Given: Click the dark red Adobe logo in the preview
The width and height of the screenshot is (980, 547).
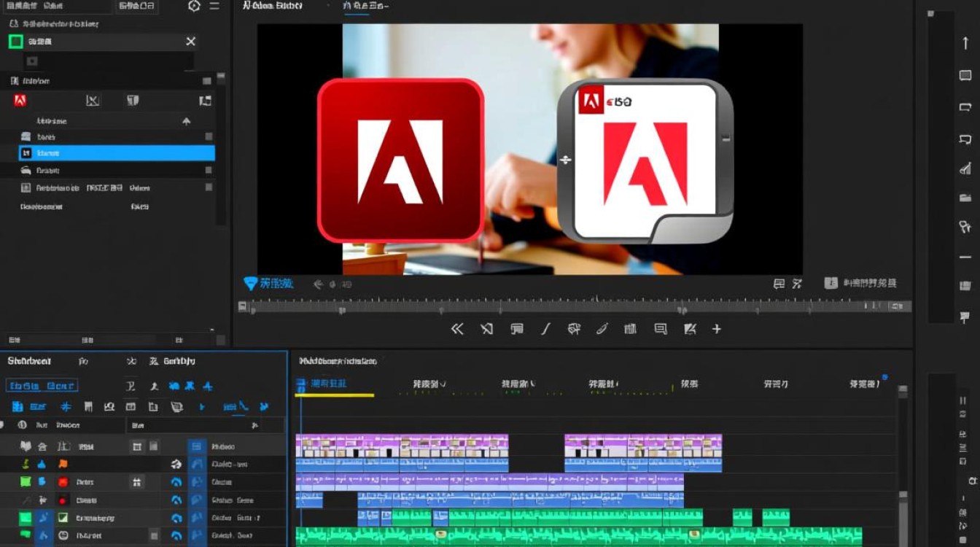Looking at the screenshot, I should pyautogui.click(x=400, y=160).
